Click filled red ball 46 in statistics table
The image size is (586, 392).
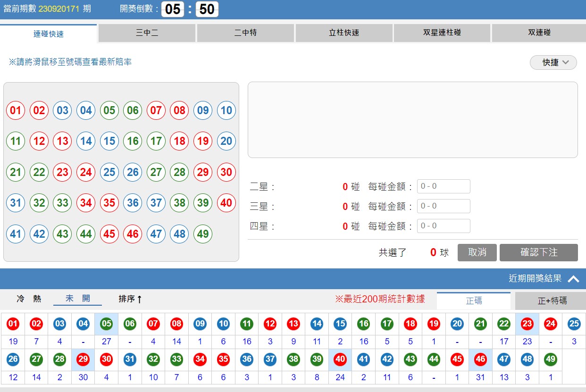(480, 359)
